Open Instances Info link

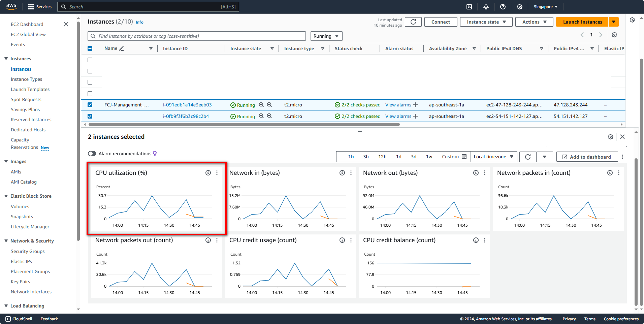tap(139, 22)
